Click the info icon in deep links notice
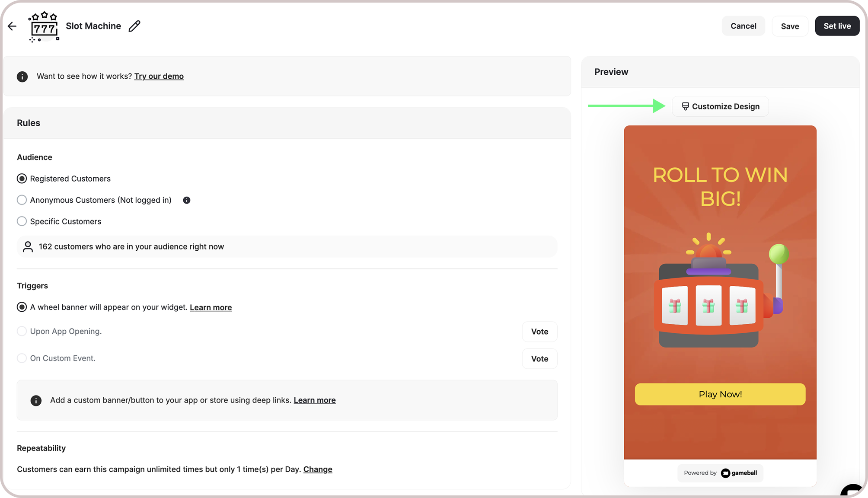The height and width of the screenshot is (498, 868). point(36,401)
